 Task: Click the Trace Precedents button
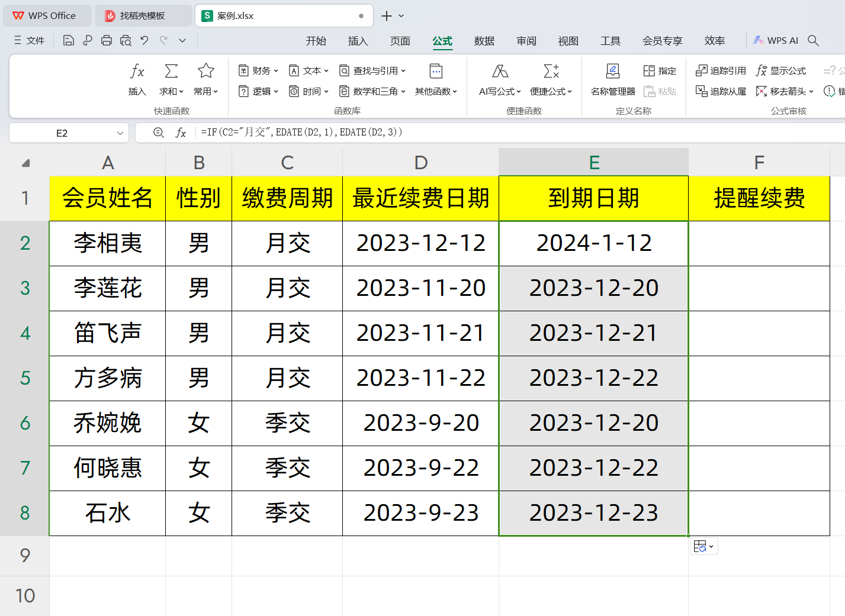[x=721, y=70]
